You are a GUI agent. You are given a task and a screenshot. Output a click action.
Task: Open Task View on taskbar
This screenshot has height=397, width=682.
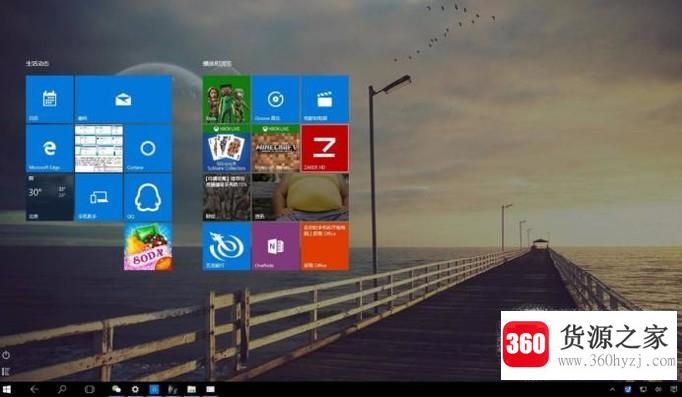click(90, 390)
